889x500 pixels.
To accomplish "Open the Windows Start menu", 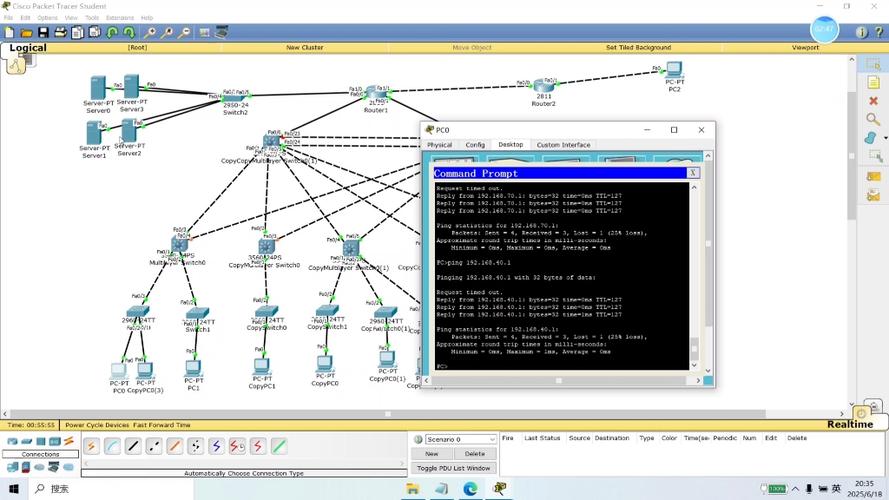I will click(14, 489).
